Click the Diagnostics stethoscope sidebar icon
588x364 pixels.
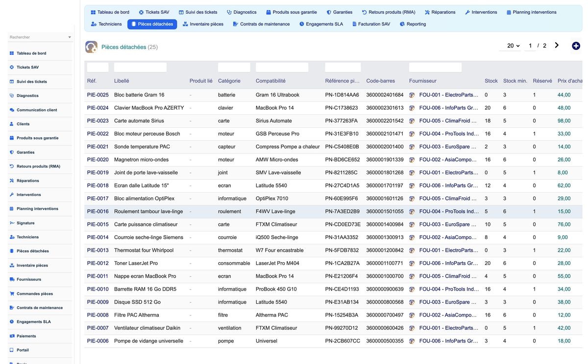(12, 96)
